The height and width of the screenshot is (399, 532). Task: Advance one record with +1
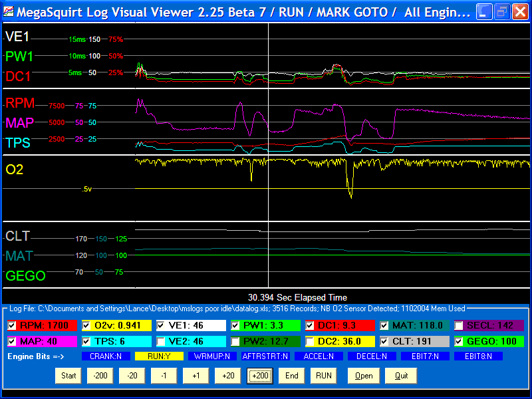coord(196,375)
